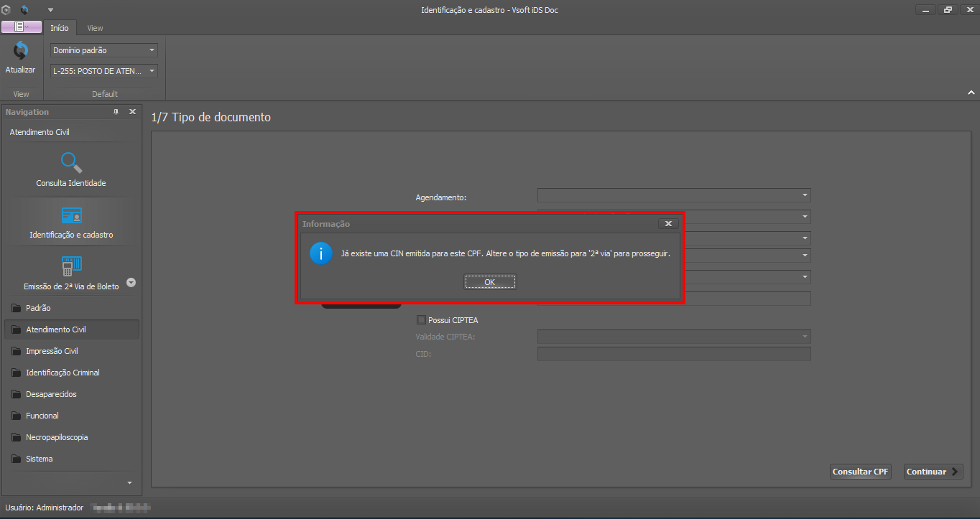Click the Continuar button
Screen dimensions: 980x519
(933, 472)
